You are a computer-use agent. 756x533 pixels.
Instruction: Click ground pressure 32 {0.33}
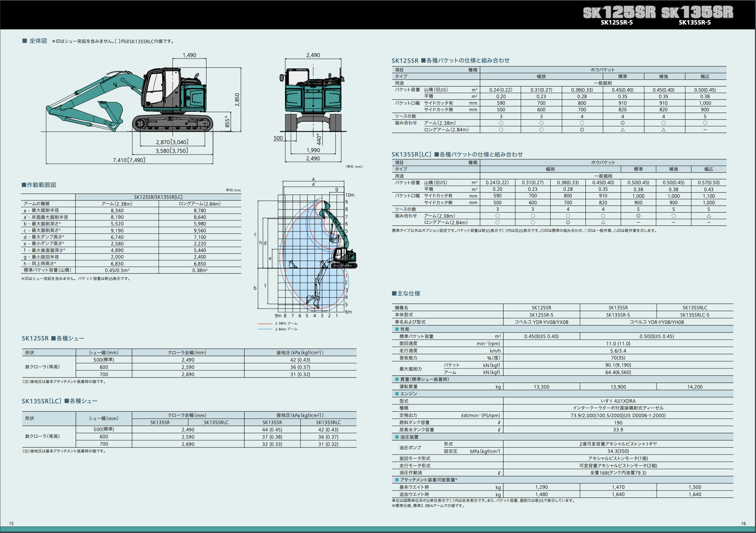click(272, 444)
